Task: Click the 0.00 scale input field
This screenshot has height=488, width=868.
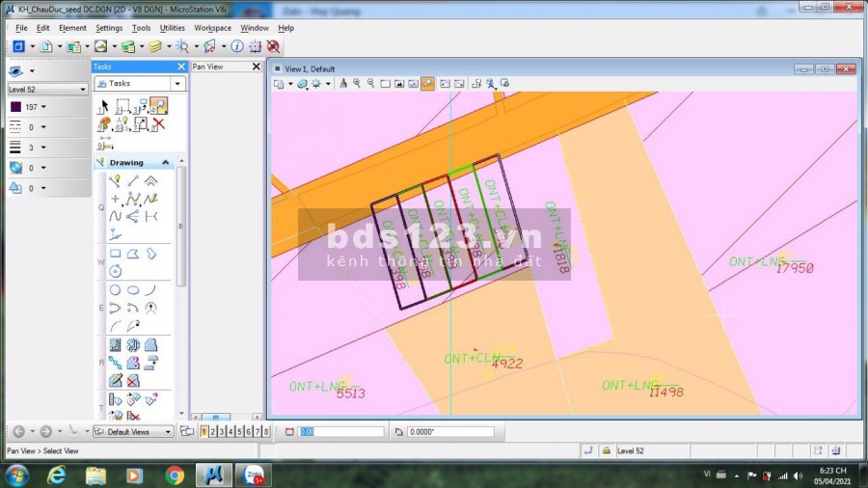Action: point(341,431)
